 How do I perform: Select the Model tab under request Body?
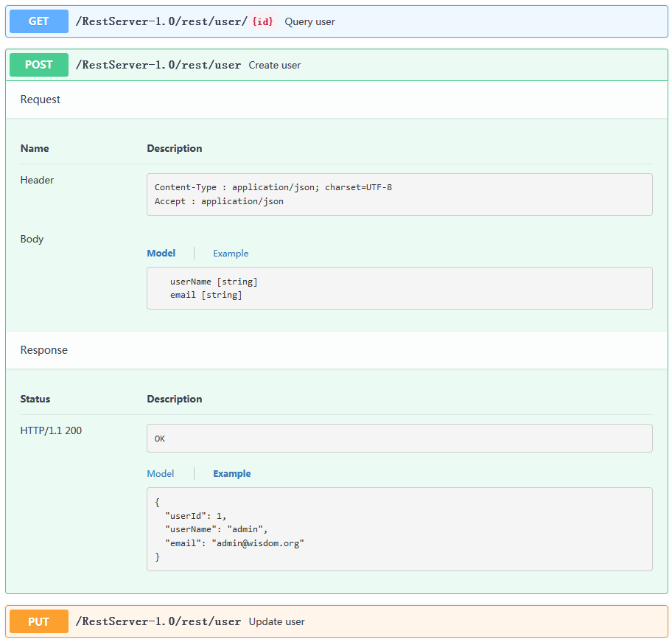(x=161, y=254)
